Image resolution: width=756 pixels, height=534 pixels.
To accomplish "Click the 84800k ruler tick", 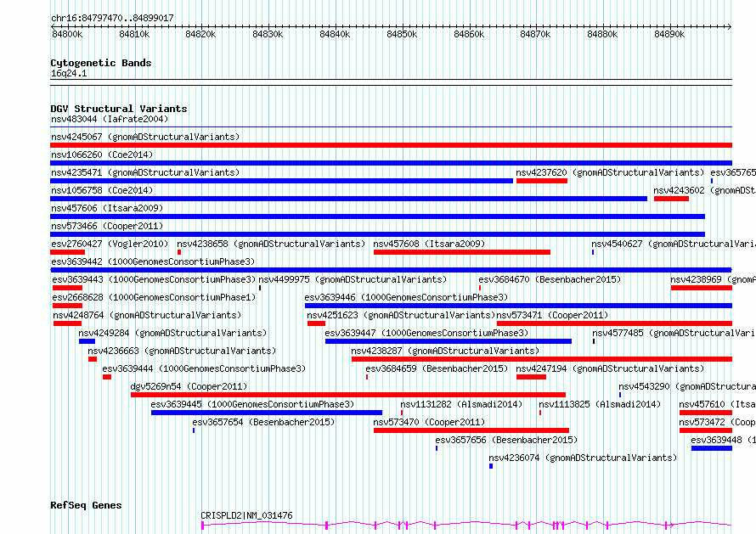I will coord(67,34).
